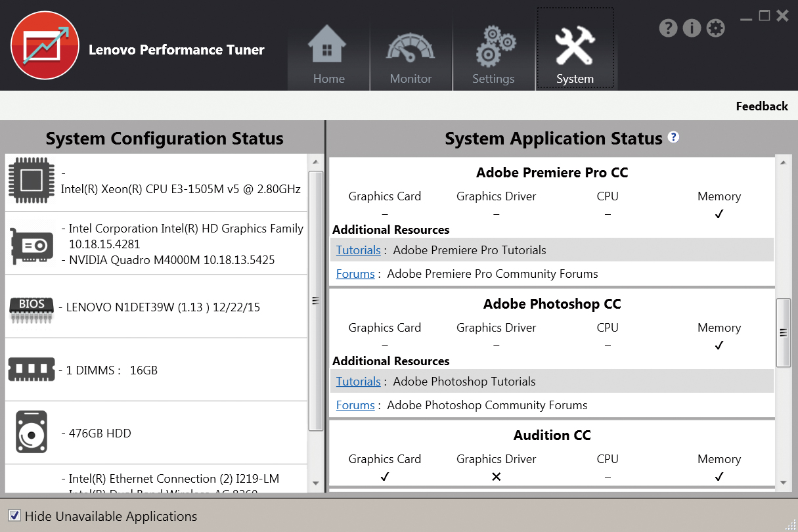Click the Adobe Photoshop CC heading
Screen dimensions: 798x532
click(552, 304)
